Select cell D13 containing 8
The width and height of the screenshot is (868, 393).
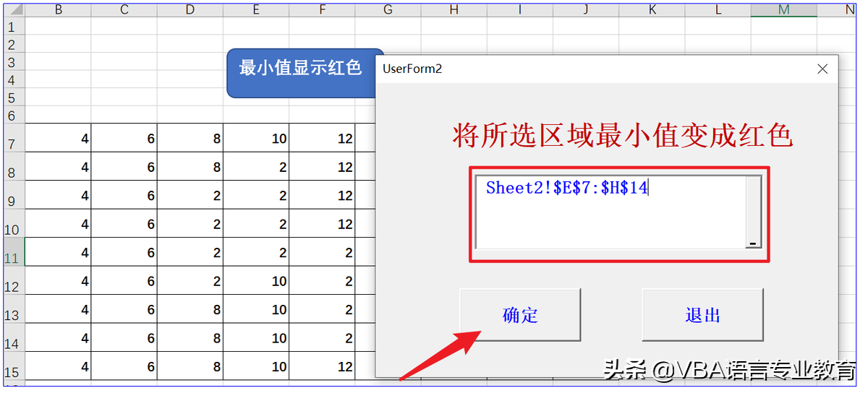(190, 309)
